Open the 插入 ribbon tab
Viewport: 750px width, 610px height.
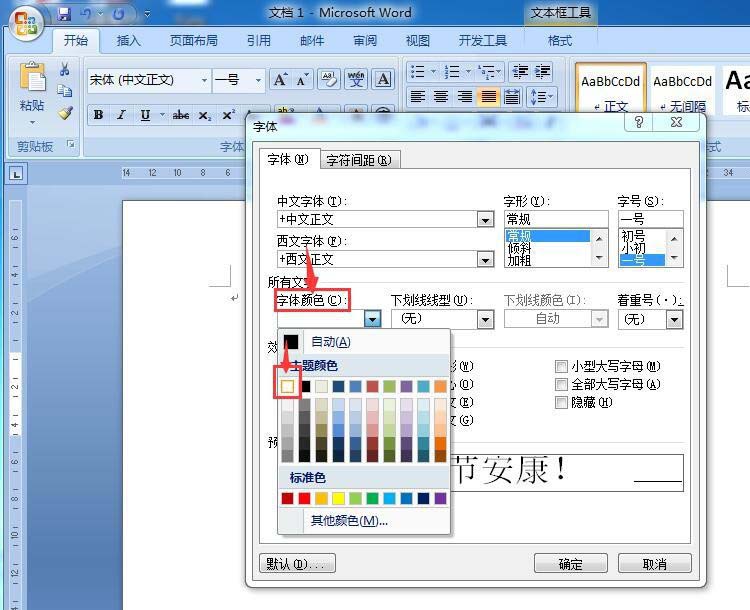(x=129, y=41)
